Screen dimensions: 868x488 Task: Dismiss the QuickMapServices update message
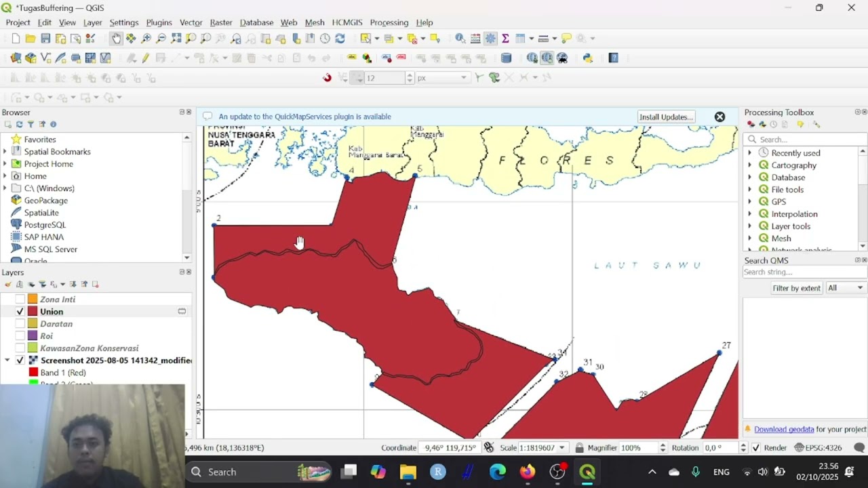point(719,117)
